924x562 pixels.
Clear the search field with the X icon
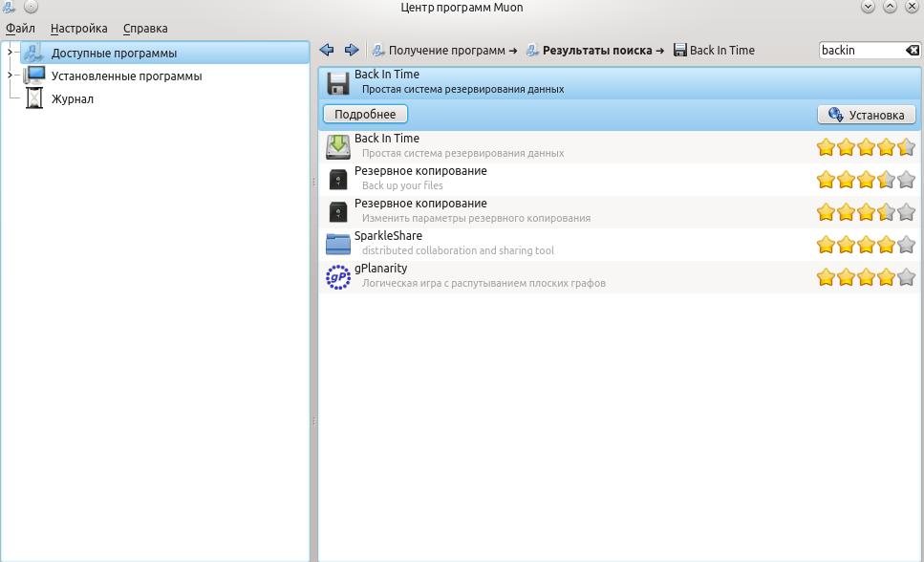tap(913, 50)
